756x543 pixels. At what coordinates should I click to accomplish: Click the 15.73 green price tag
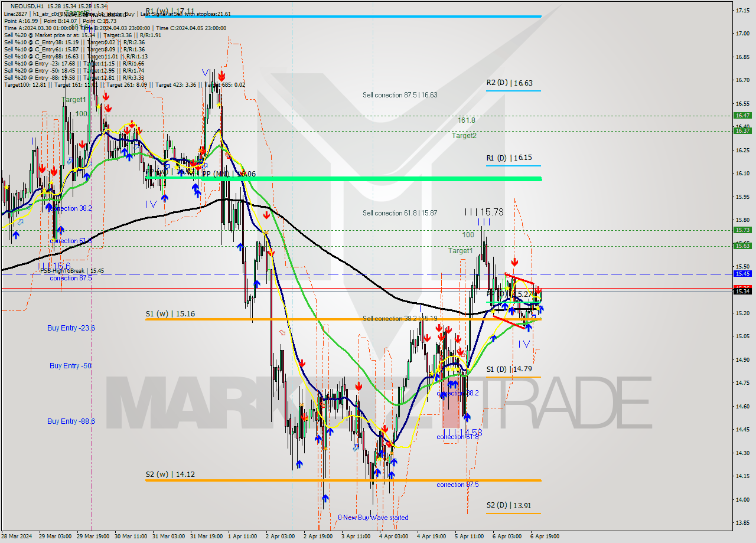coord(742,230)
